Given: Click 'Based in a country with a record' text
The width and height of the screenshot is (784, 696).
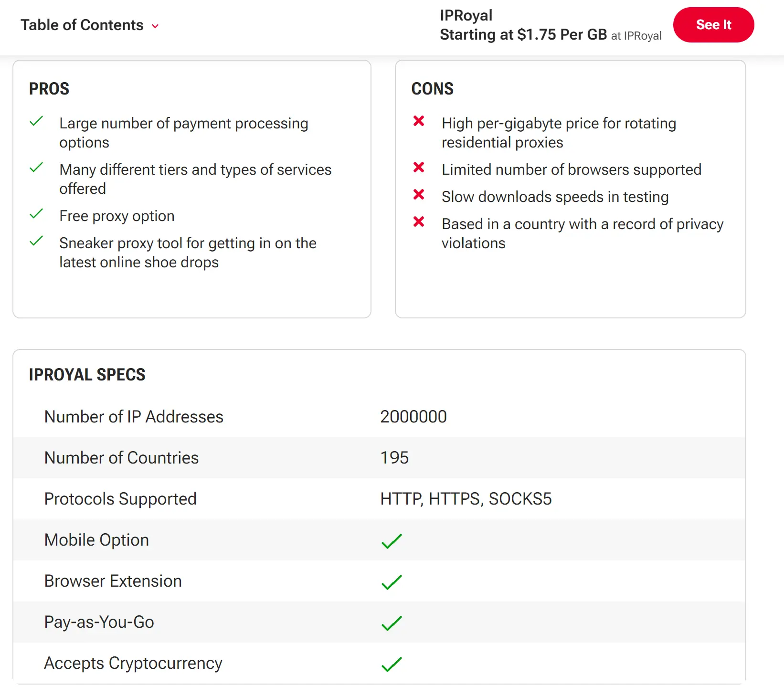Looking at the screenshot, I should tap(583, 233).
